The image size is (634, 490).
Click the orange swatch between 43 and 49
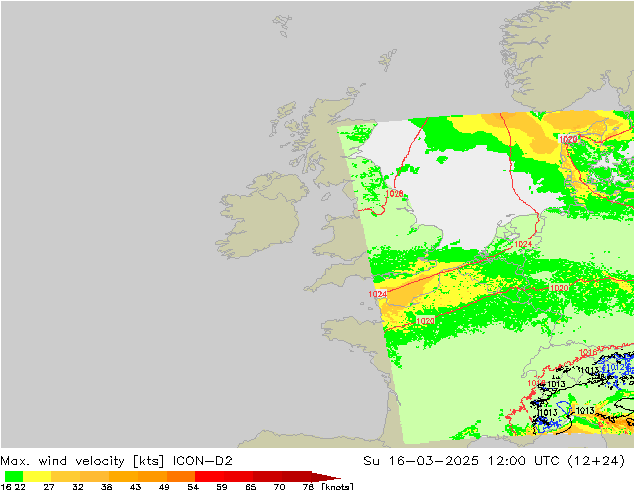tap(152, 476)
